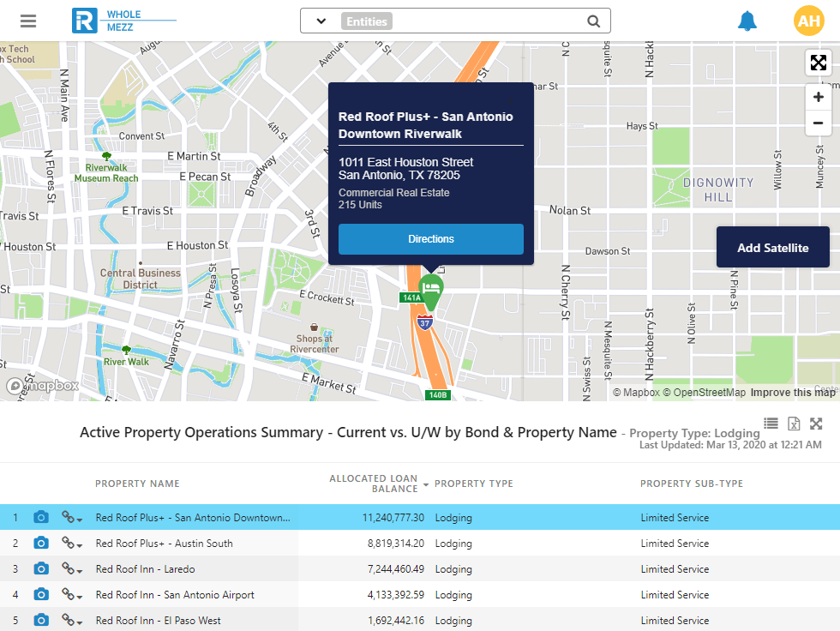The image size is (840, 631).
Task: Zoom in on the map
Action: 818,97
